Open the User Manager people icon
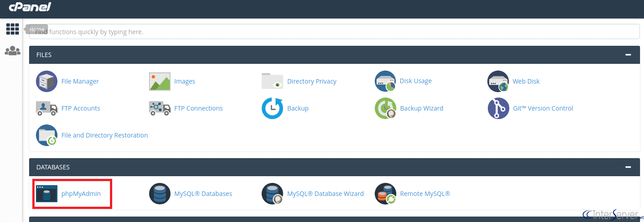The height and width of the screenshot is (222, 644). pyautogui.click(x=13, y=51)
